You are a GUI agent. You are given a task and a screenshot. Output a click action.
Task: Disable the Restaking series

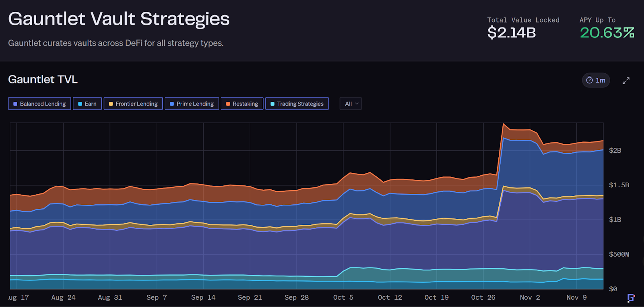pos(242,104)
